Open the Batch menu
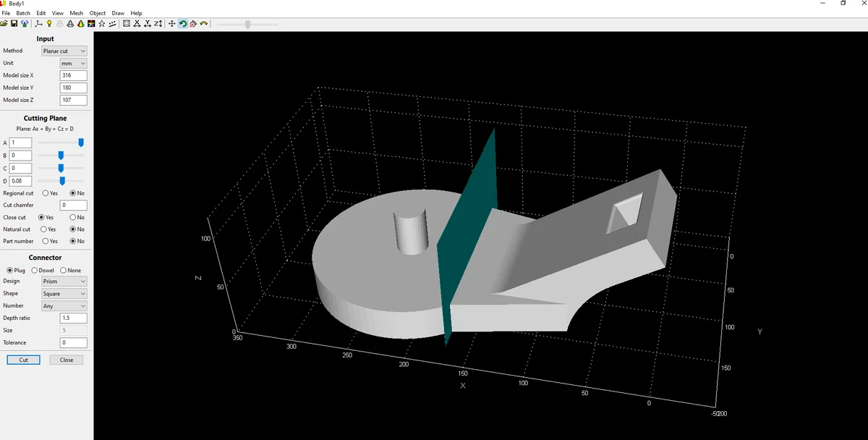The width and height of the screenshot is (868, 440). (x=23, y=13)
